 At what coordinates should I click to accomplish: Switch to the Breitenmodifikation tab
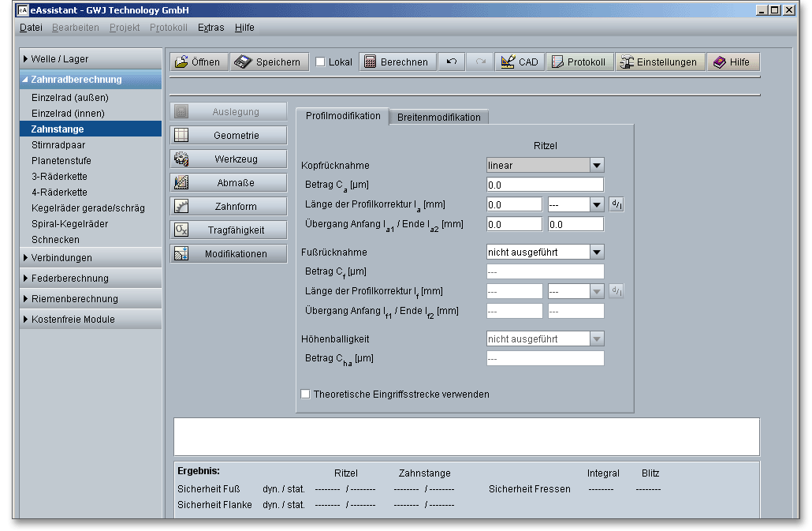click(x=438, y=117)
